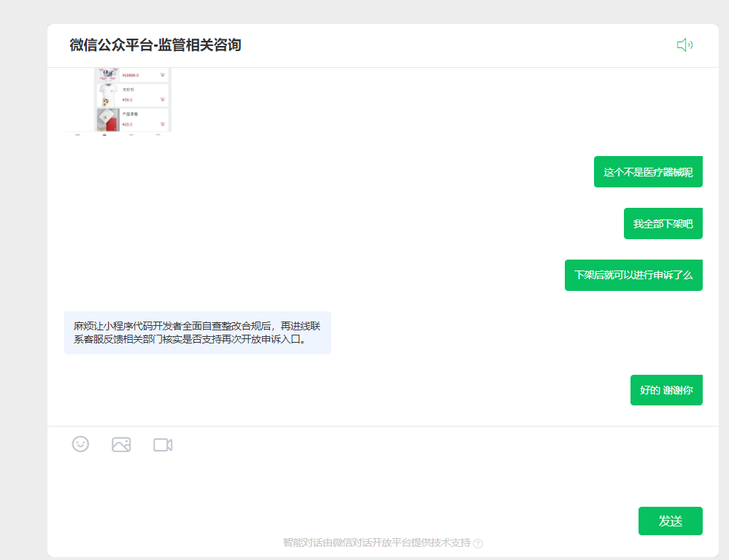Select message 好的 谢谢你
Image resolution: width=729 pixels, height=560 pixels.
coord(666,390)
